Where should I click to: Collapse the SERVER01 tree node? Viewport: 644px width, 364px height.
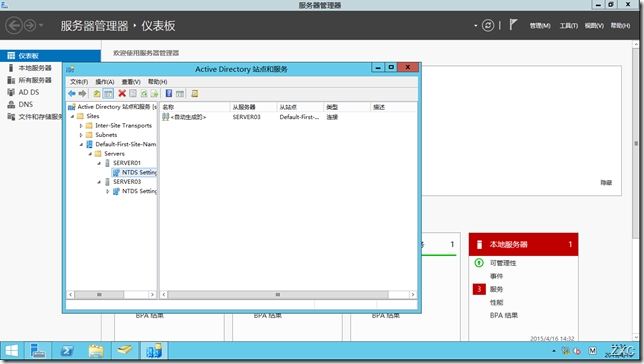(99, 163)
